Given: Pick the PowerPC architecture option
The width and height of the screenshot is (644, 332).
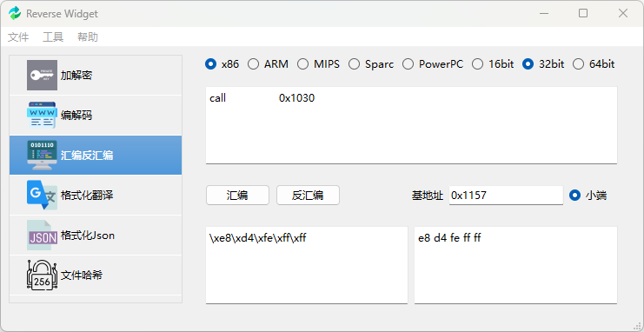Looking at the screenshot, I should point(408,64).
